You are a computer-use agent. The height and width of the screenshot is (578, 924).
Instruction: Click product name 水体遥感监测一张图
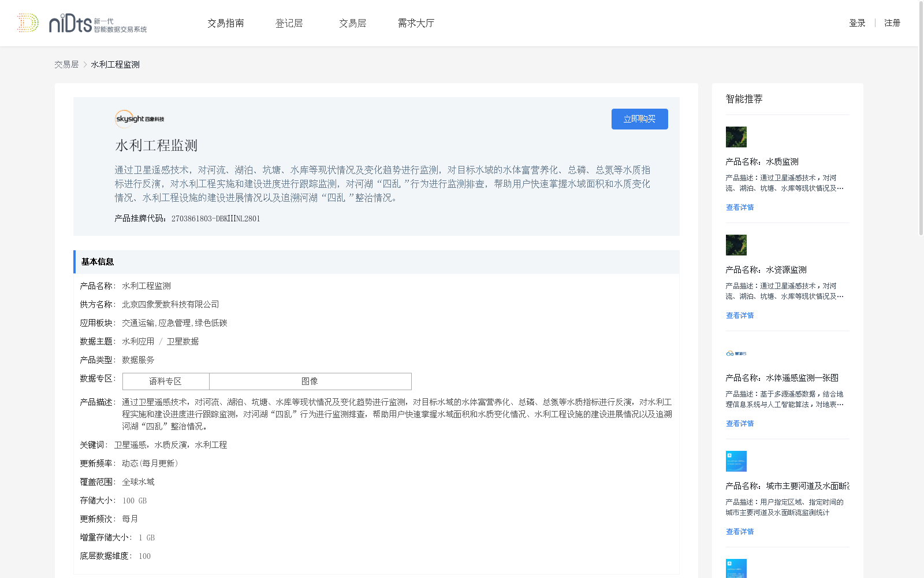pos(802,378)
